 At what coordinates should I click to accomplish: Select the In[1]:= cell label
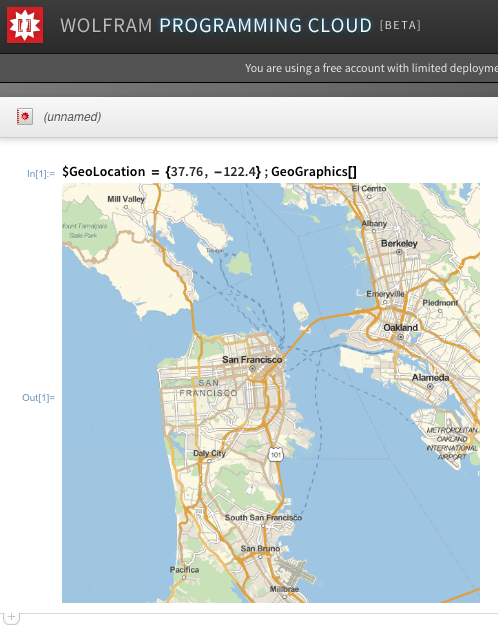point(41,174)
